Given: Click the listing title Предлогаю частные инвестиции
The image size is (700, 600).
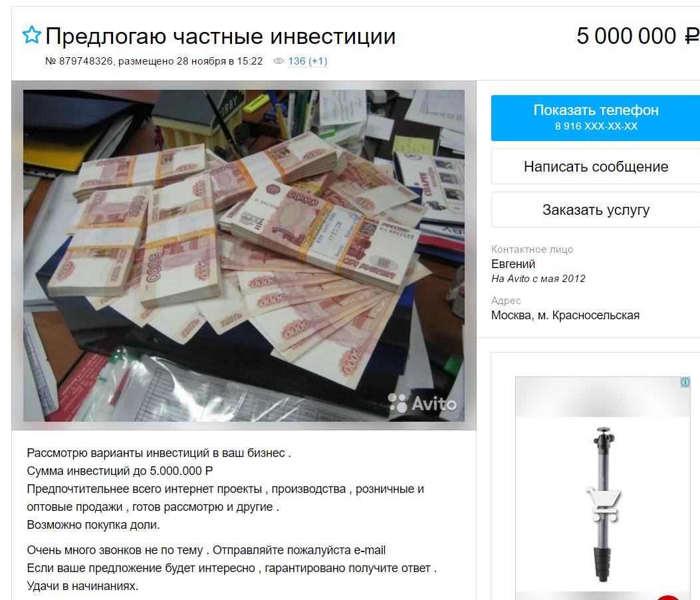Looking at the screenshot, I should click(221, 36).
